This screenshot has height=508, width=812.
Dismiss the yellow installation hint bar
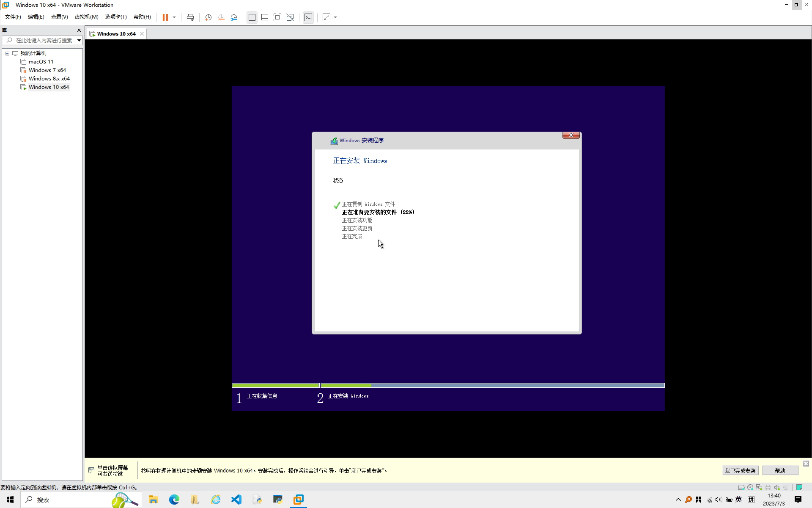(x=806, y=464)
